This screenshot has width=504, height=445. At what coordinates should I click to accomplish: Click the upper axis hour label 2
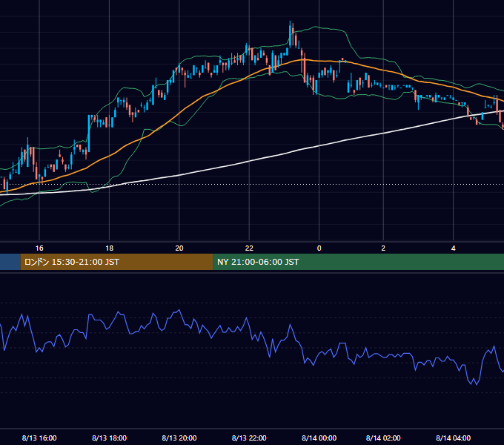pos(383,248)
